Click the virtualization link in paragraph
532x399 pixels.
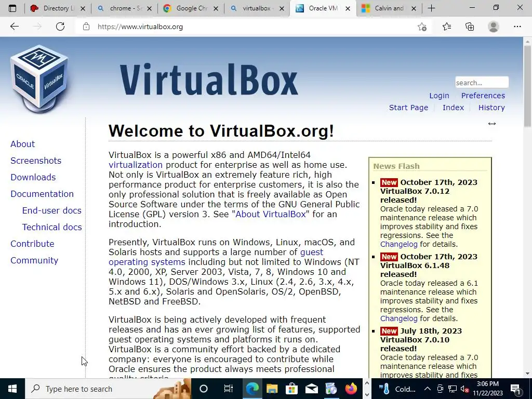click(x=136, y=165)
